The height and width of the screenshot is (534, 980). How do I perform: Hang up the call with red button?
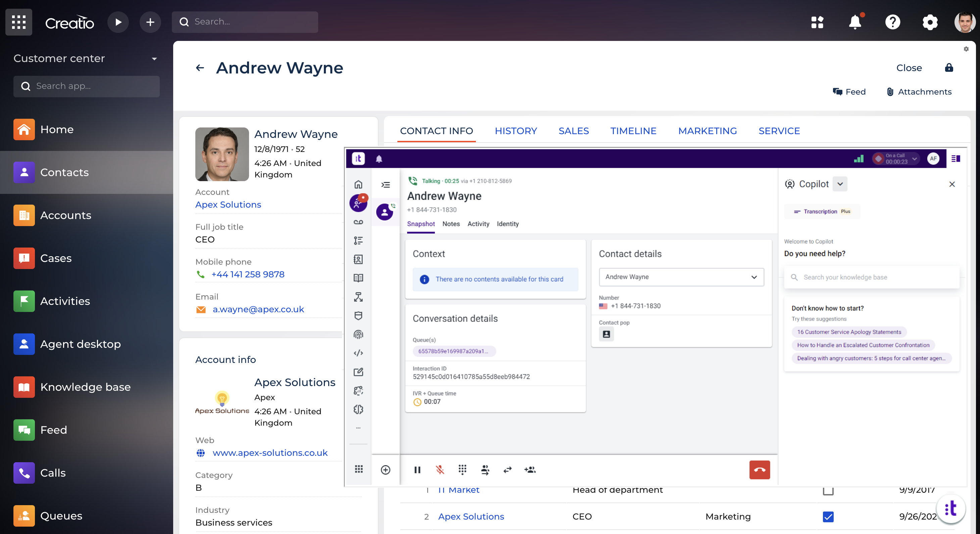point(759,470)
